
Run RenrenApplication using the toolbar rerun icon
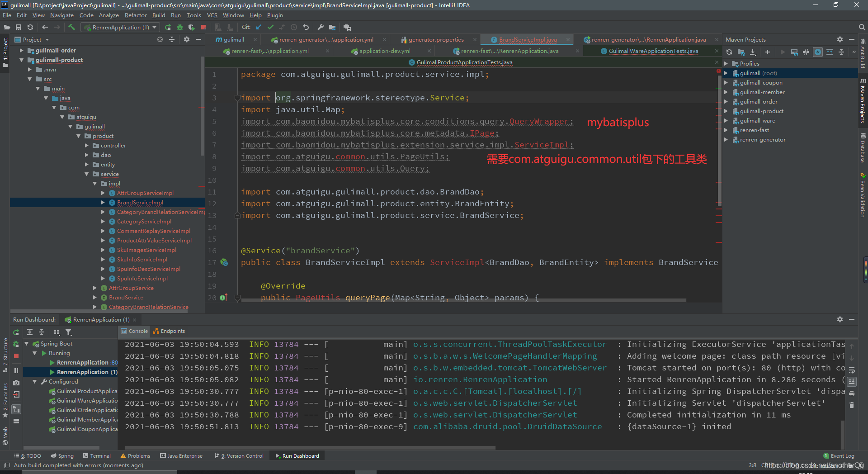[x=168, y=27]
